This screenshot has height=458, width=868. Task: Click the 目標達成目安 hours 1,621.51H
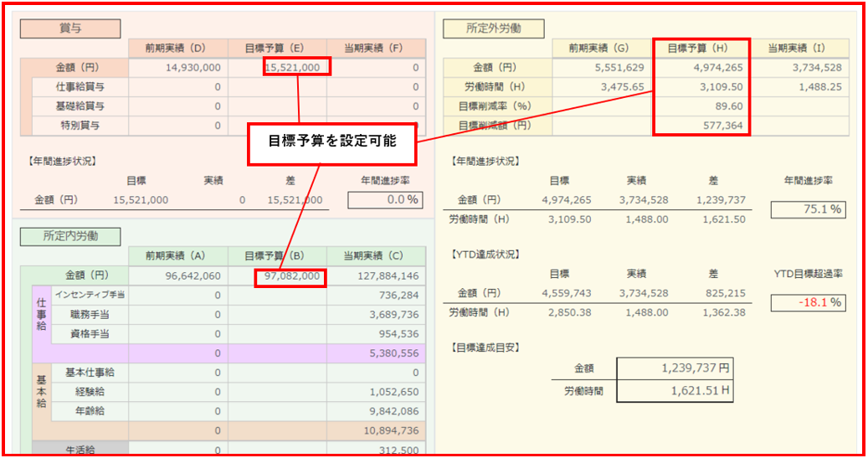click(x=675, y=391)
